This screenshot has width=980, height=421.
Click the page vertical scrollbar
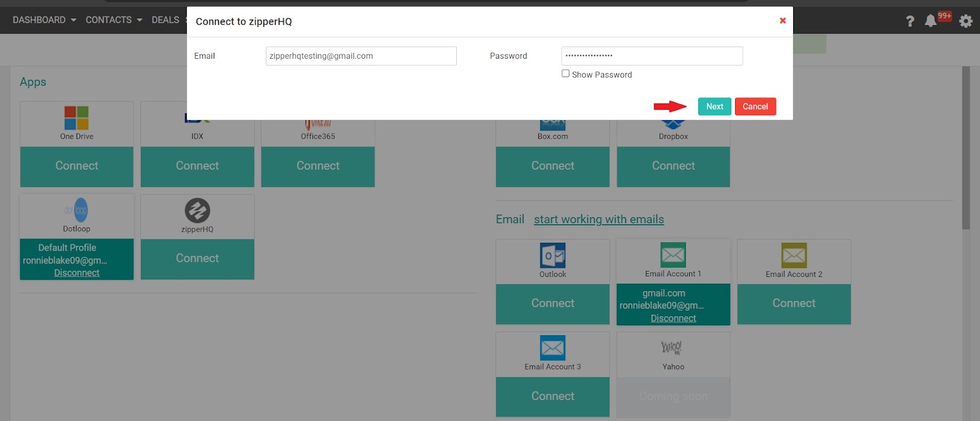(966, 147)
